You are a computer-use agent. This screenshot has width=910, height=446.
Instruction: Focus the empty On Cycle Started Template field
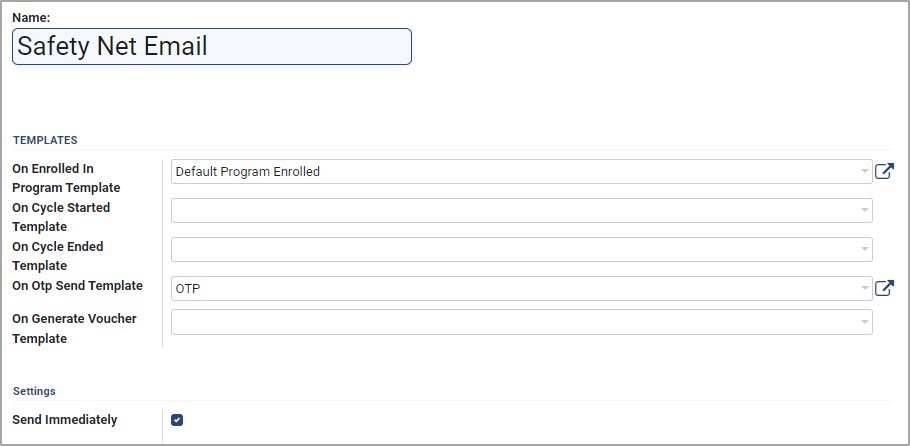(521, 210)
